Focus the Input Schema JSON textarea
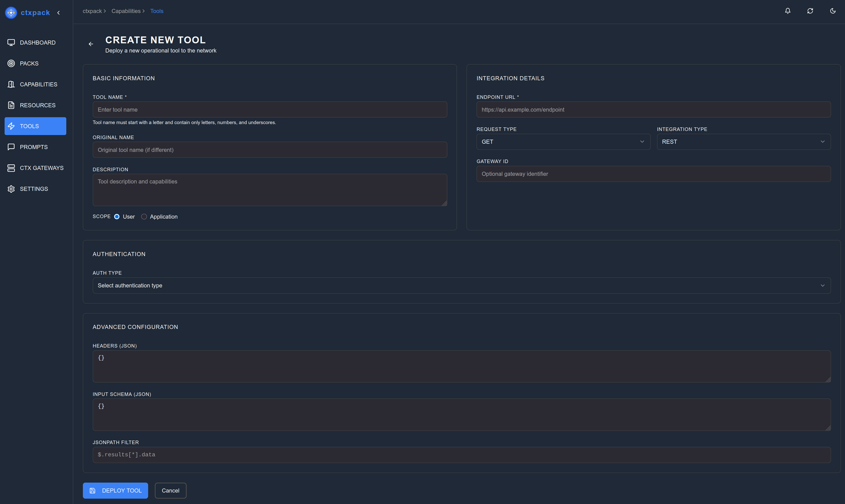Image resolution: width=845 pixels, height=504 pixels. point(462,415)
